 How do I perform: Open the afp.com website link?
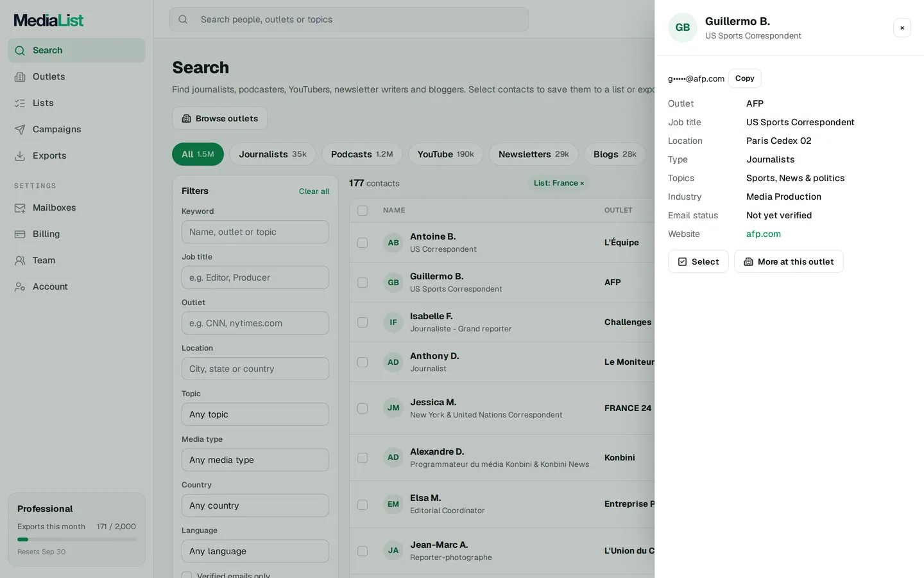(x=764, y=234)
